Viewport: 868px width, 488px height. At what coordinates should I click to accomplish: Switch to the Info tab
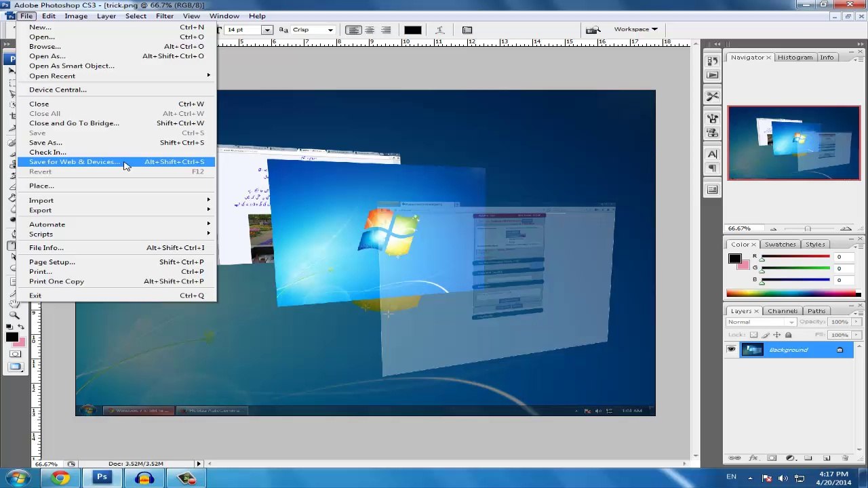(x=827, y=58)
